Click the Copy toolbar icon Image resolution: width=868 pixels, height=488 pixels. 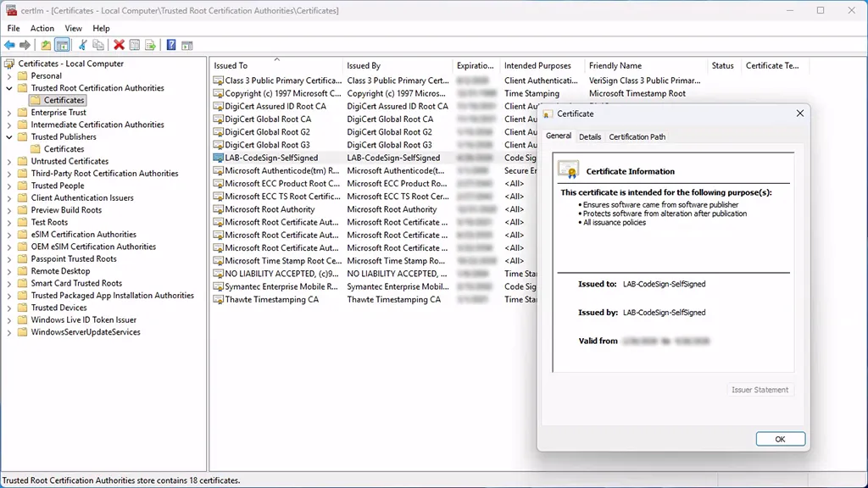click(98, 46)
